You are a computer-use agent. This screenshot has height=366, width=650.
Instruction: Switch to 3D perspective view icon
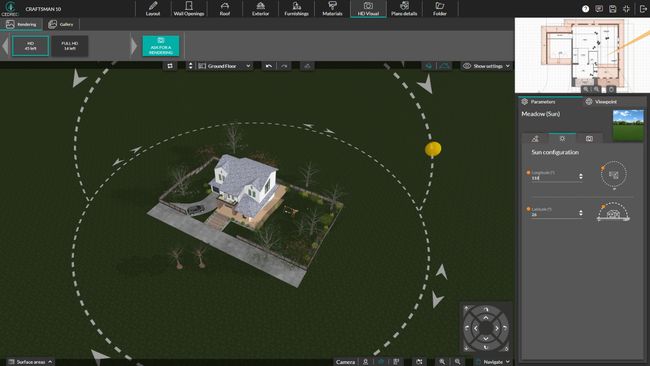click(381, 362)
